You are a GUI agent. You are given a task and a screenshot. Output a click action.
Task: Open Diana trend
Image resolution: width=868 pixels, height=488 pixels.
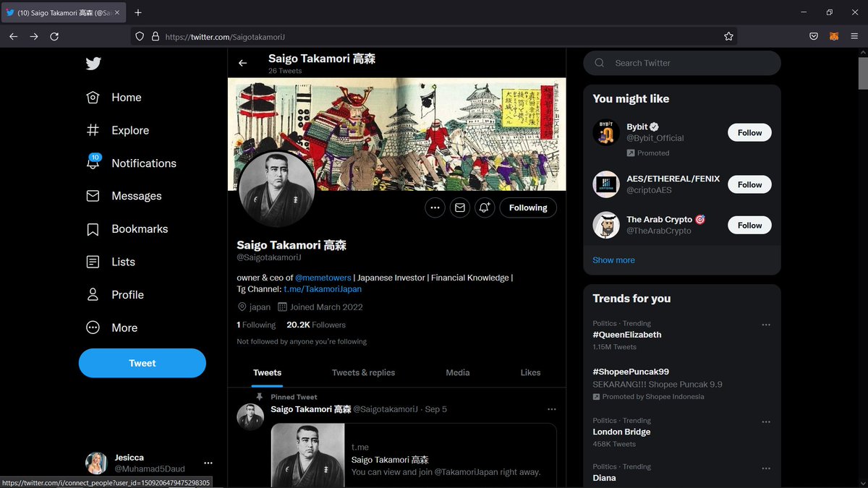click(x=605, y=478)
